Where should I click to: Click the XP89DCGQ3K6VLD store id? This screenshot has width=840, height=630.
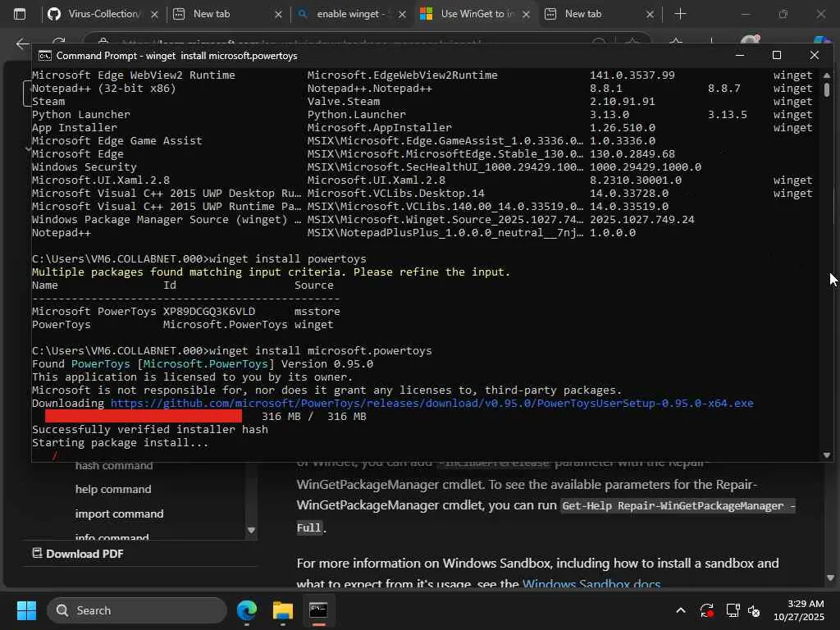click(209, 311)
